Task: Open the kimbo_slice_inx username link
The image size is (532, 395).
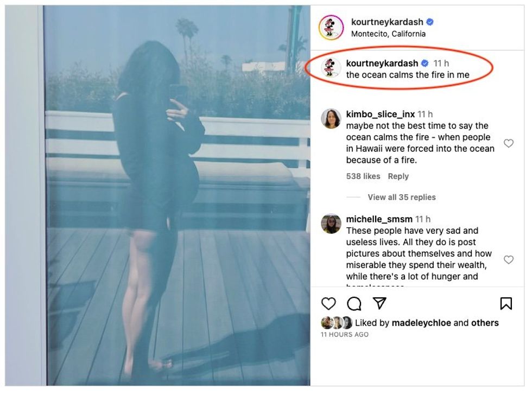Action: pos(380,114)
